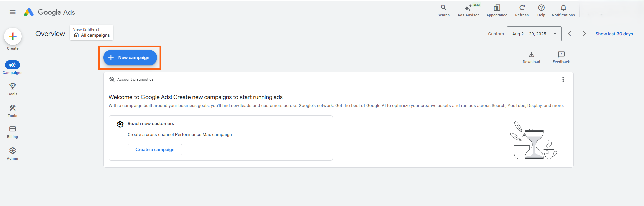Image resolution: width=644 pixels, height=206 pixels.
Task: Go to next date range
Action: pyautogui.click(x=584, y=34)
